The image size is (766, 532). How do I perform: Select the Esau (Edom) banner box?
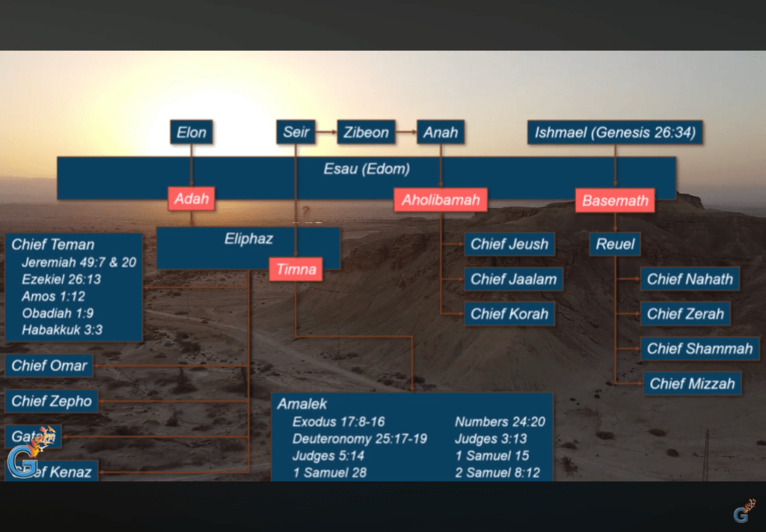tap(367, 170)
